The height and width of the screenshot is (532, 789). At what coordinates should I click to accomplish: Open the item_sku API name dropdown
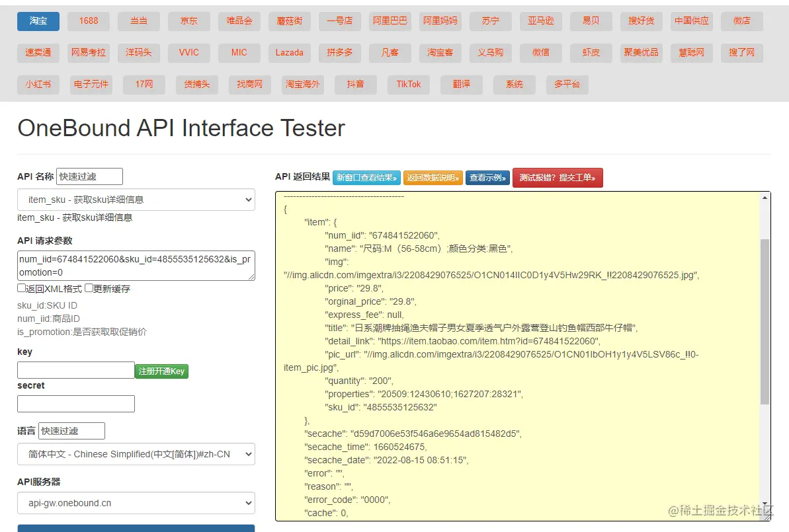(x=136, y=200)
